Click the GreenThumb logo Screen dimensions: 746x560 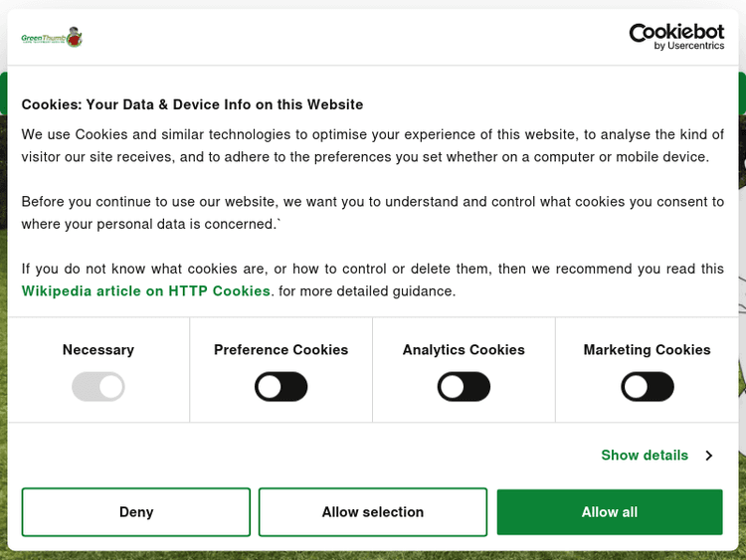52,38
